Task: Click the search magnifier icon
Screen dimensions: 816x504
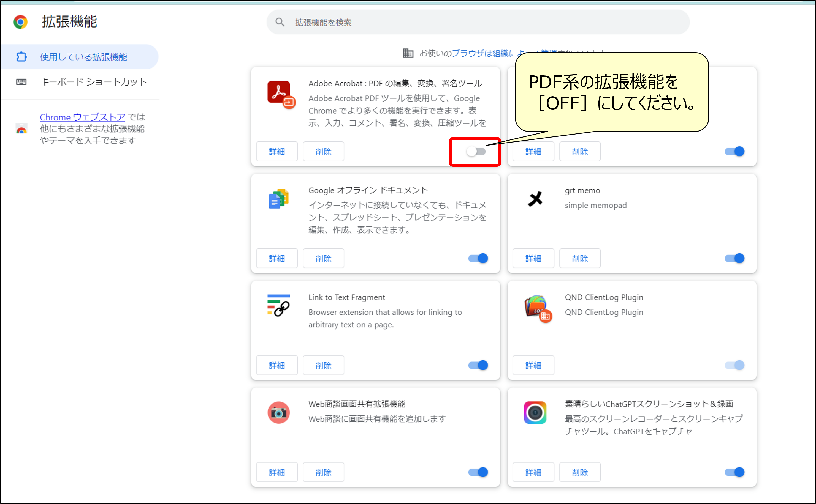Action: tap(280, 22)
